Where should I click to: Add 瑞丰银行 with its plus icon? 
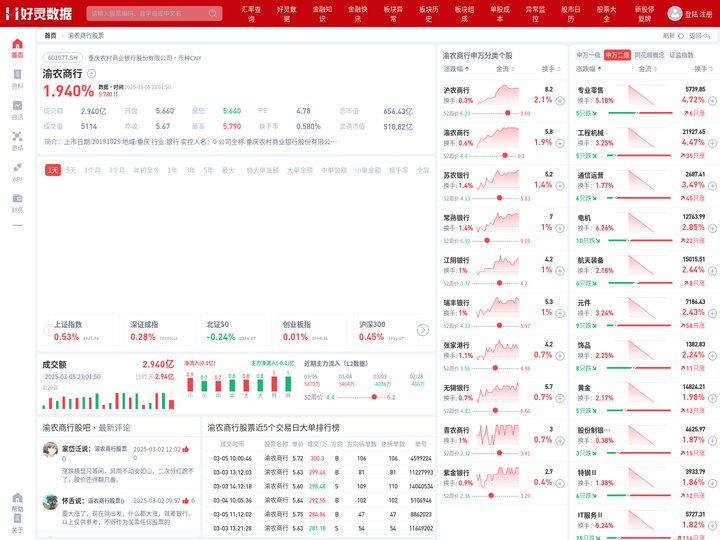pyautogui.click(x=560, y=313)
